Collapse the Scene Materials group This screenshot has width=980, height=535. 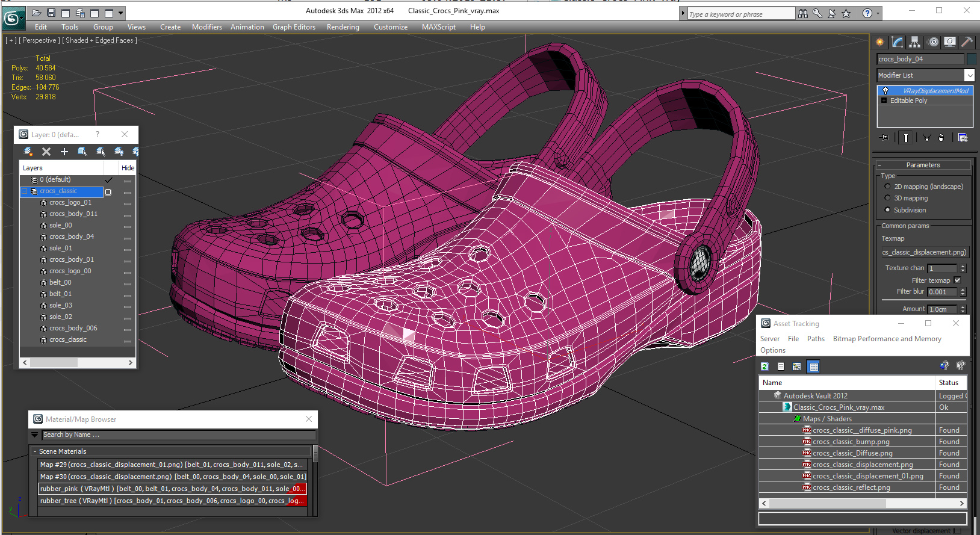(35, 451)
